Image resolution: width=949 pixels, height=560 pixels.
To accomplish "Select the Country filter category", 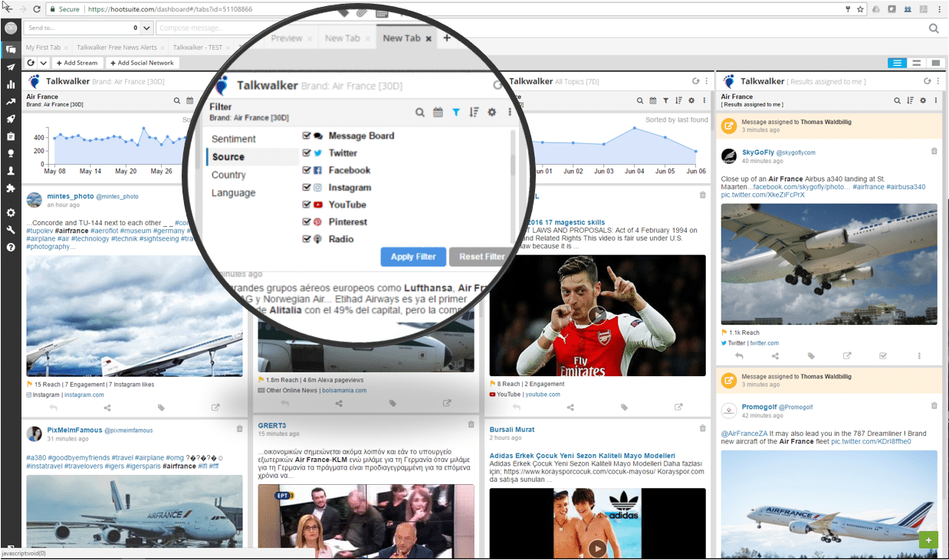I will tap(228, 175).
